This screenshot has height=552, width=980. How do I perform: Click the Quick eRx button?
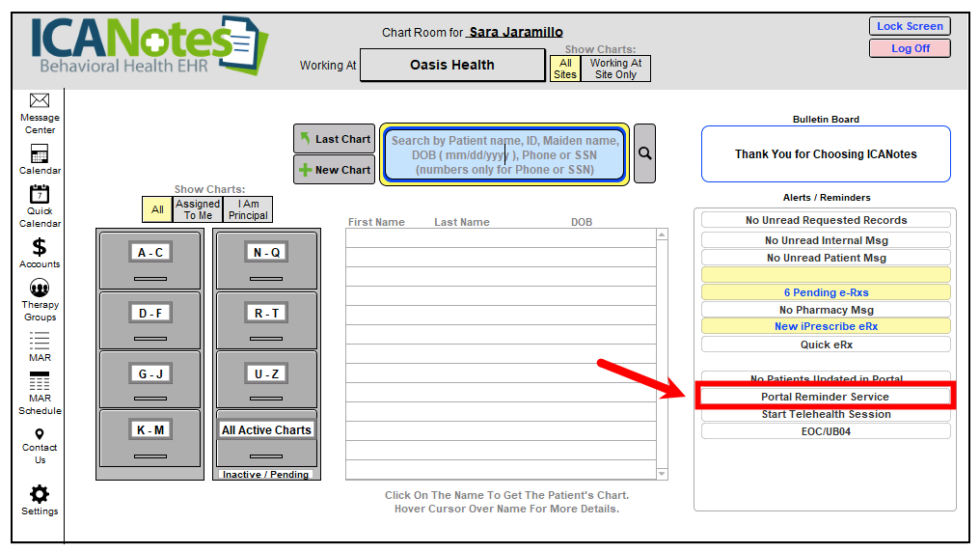tap(826, 345)
